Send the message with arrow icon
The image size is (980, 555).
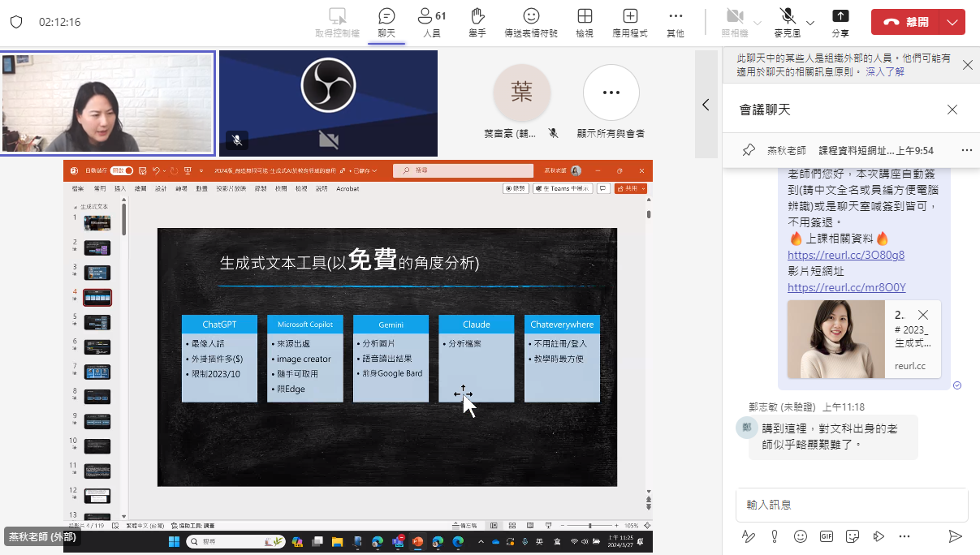click(955, 536)
